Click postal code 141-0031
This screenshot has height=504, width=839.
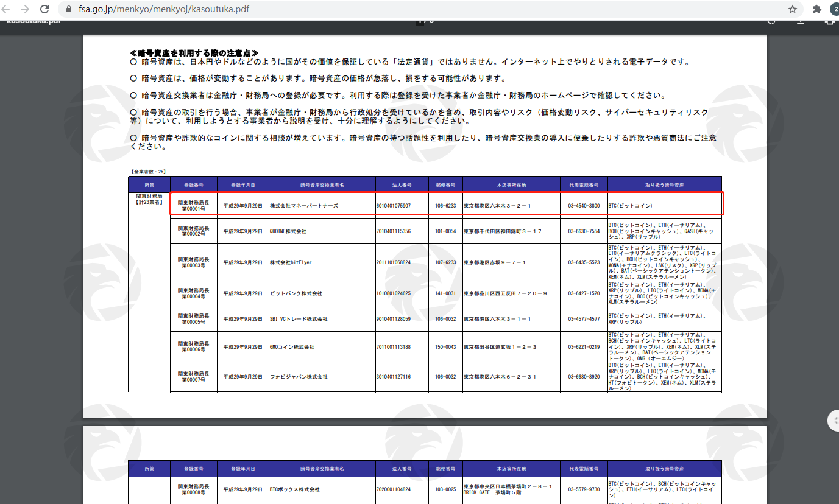click(x=445, y=293)
